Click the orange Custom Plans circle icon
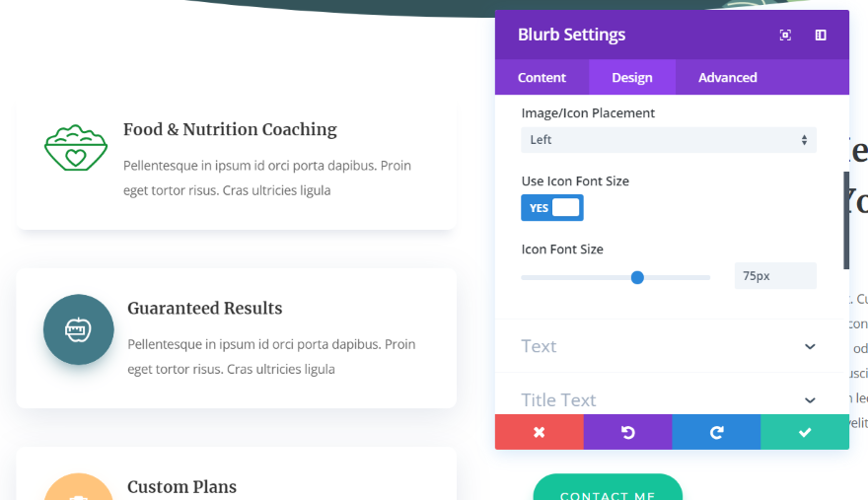This screenshot has width=868, height=500. 79,488
